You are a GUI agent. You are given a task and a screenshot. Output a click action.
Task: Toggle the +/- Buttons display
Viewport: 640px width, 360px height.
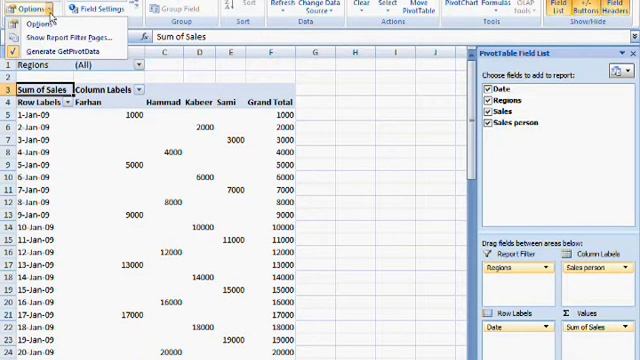pos(585,7)
